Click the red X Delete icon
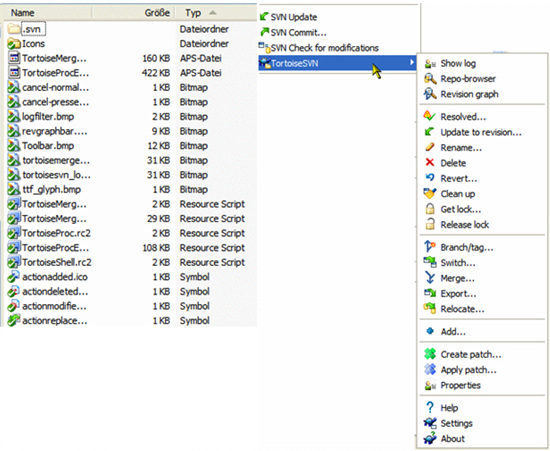This screenshot has height=451, width=550. point(430,162)
